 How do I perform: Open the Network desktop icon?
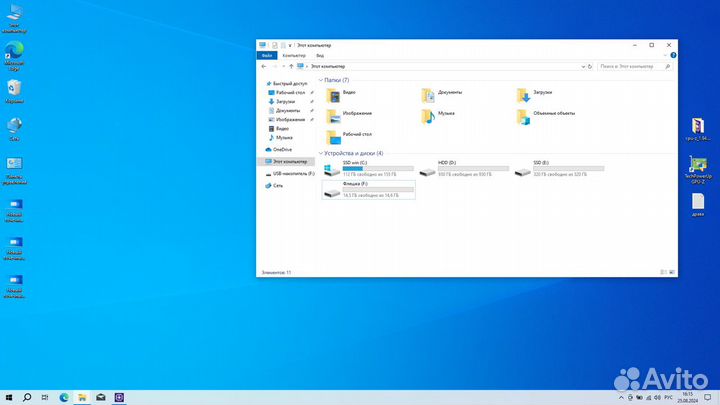coord(14,129)
